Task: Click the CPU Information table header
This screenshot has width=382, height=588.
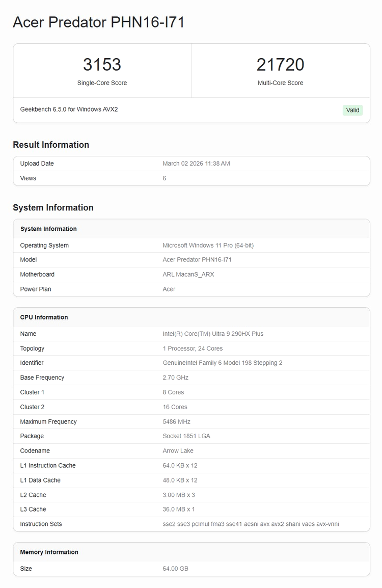Action: tap(44, 317)
